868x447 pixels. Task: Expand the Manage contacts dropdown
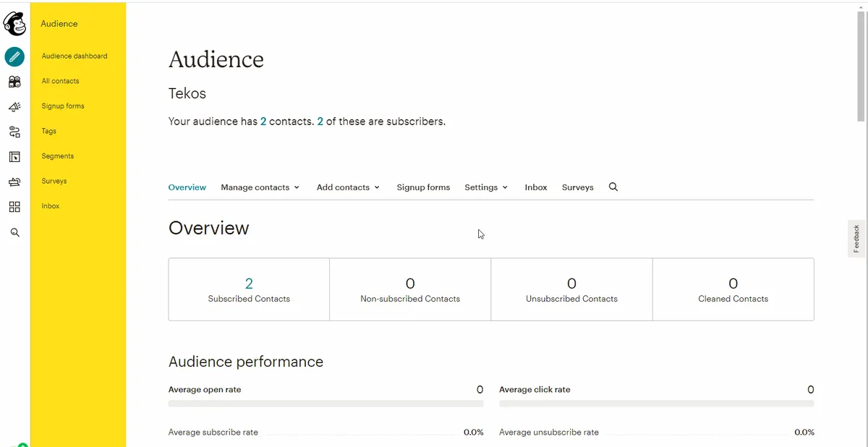point(260,187)
